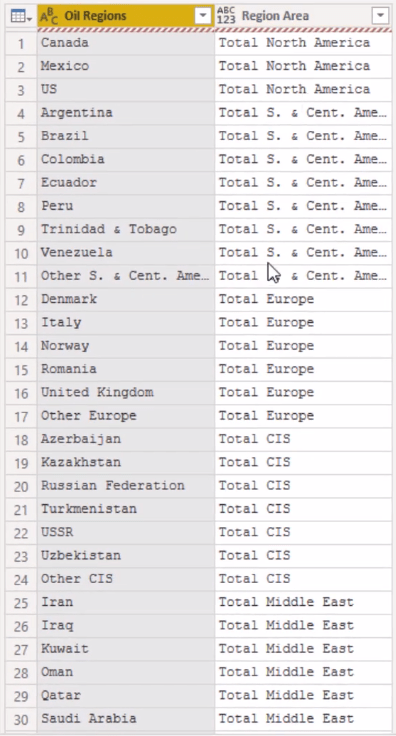The width and height of the screenshot is (396, 736).
Task: Click the Total Middle East cell beside Kuwait
Action: 303,649
